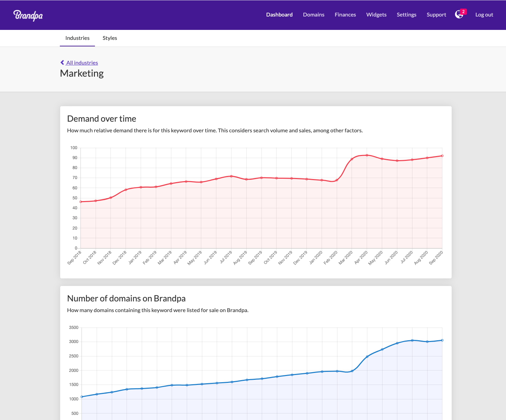Click the Number of domains on Brandpa heading
Screen dimensions: 506x420
(126, 298)
